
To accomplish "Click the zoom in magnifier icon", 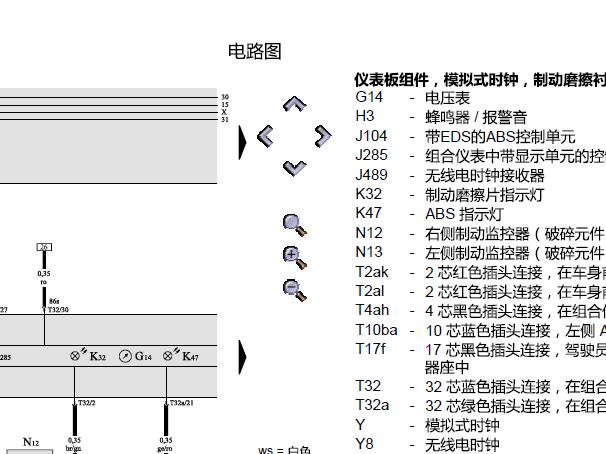I will [x=295, y=258].
